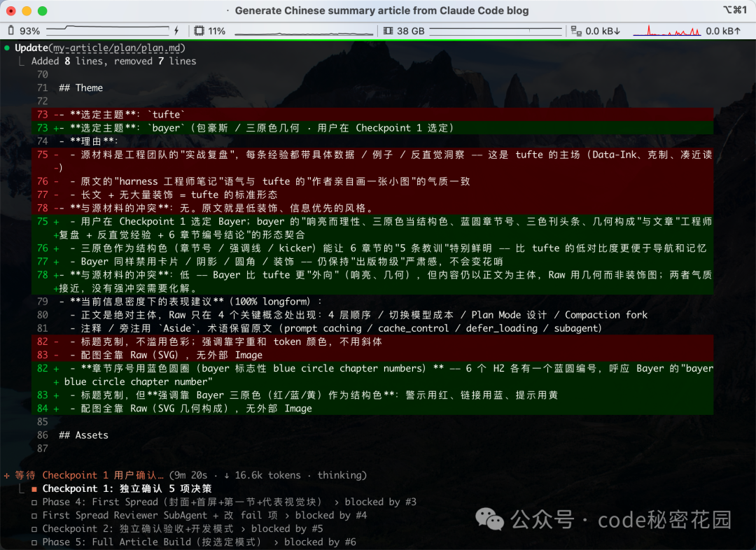This screenshot has height=550, width=756.
Task: Click status '等待 Checkpoint 1 用户确认…'
Action: click(89, 475)
